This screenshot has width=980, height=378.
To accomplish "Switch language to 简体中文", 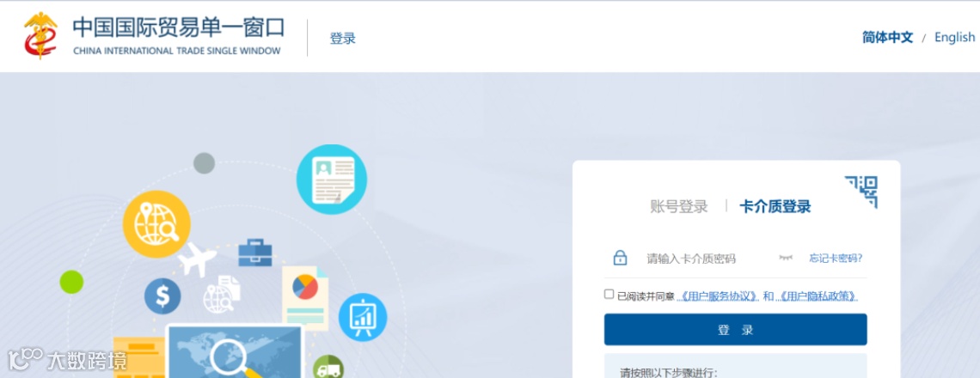I will (887, 38).
